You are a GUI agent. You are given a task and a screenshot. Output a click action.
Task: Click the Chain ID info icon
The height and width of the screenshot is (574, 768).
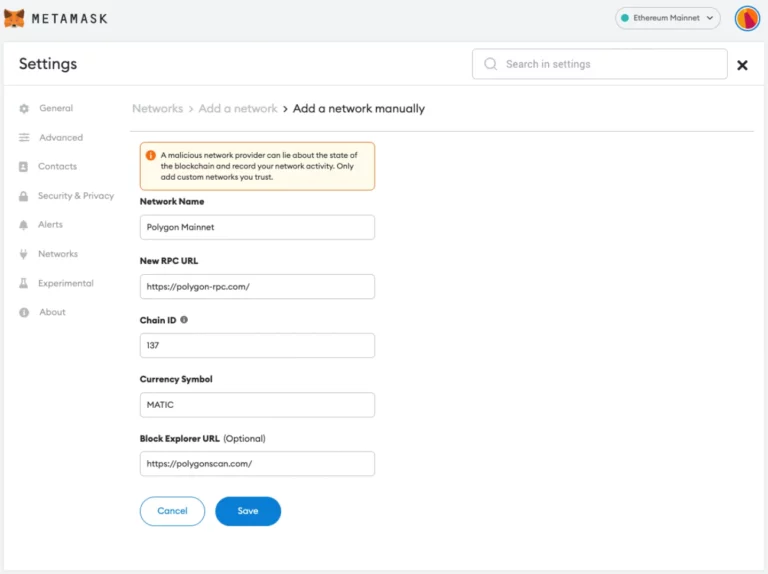[x=184, y=320]
